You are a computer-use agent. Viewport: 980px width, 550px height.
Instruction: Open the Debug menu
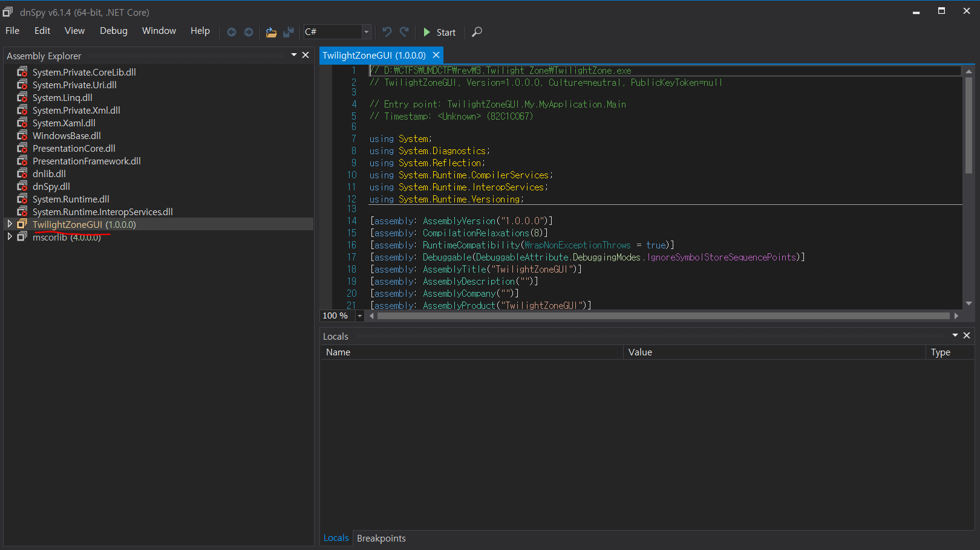tap(113, 31)
